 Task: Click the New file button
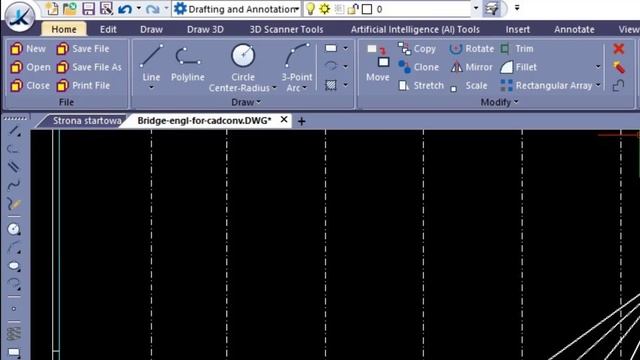(x=28, y=49)
